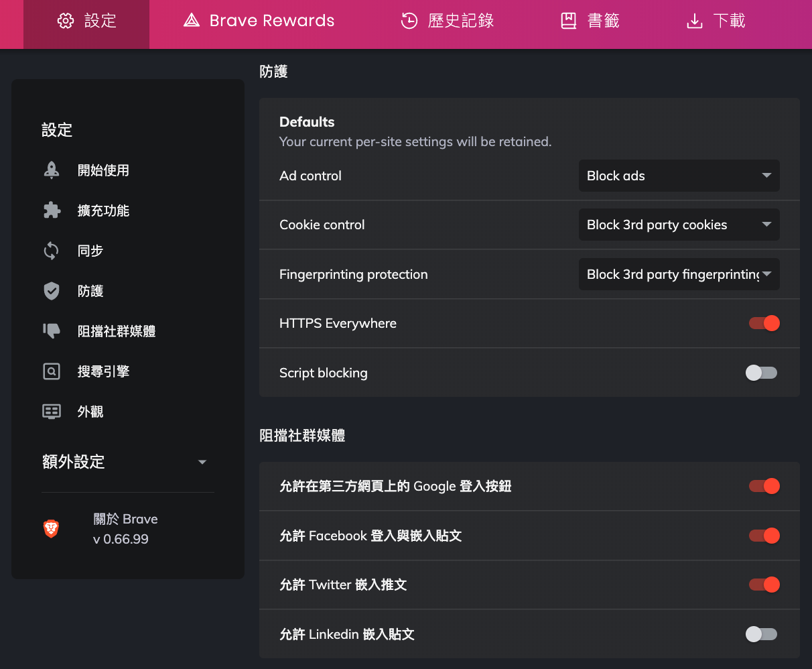Click the sync arrows icon for 同步
812x669 pixels.
[52, 251]
